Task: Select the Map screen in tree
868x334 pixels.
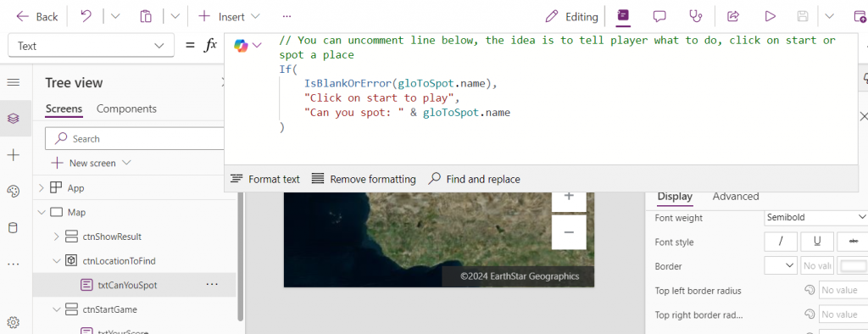Action: click(x=76, y=212)
